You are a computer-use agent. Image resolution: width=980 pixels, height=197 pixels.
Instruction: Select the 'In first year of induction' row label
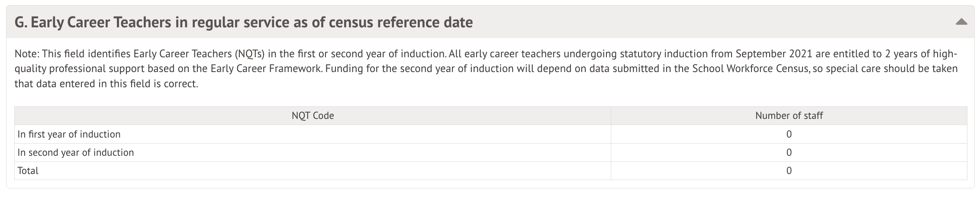pos(69,135)
